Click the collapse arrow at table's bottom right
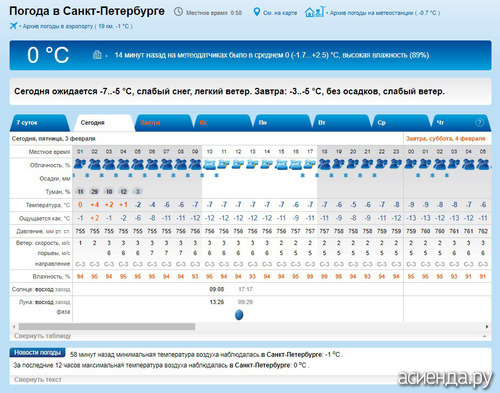Screen dimensions: 500x393 pyautogui.click(x=484, y=336)
